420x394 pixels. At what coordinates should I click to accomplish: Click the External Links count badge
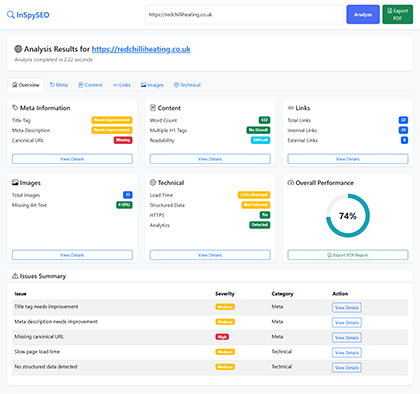(x=404, y=140)
